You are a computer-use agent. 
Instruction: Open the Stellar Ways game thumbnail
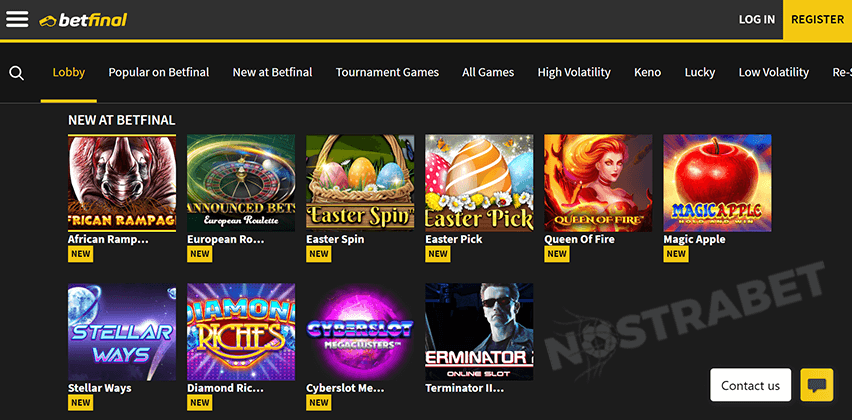coord(122,331)
